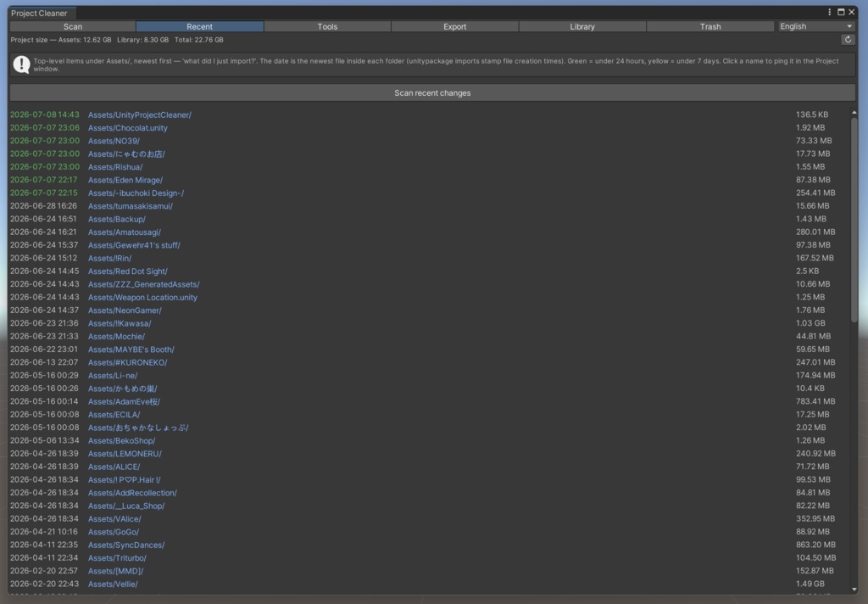Click Assets/SyncDances/ link
This screenshot has width=868, height=604.
(x=126, y=545)
